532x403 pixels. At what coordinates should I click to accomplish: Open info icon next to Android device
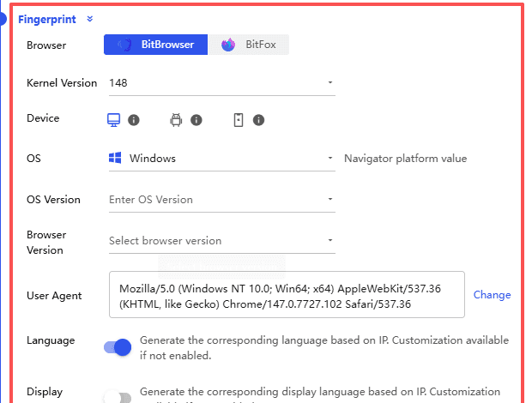coord(196,120)
